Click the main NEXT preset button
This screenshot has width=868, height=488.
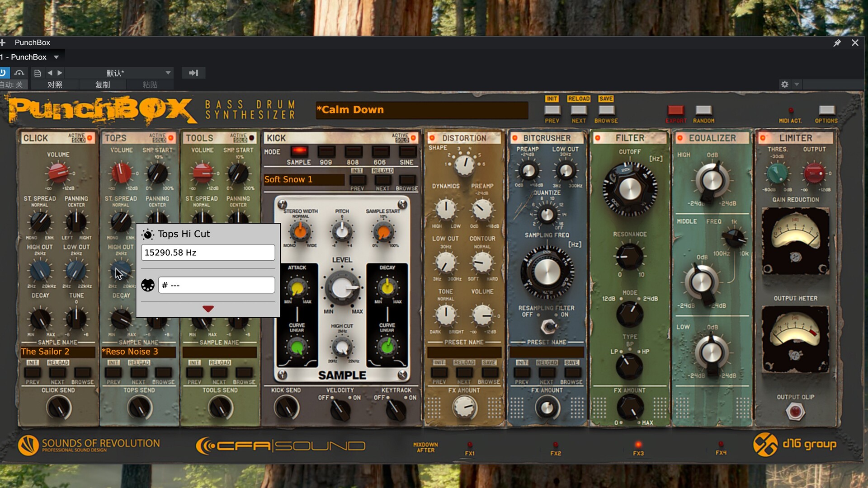pos(579,110)
